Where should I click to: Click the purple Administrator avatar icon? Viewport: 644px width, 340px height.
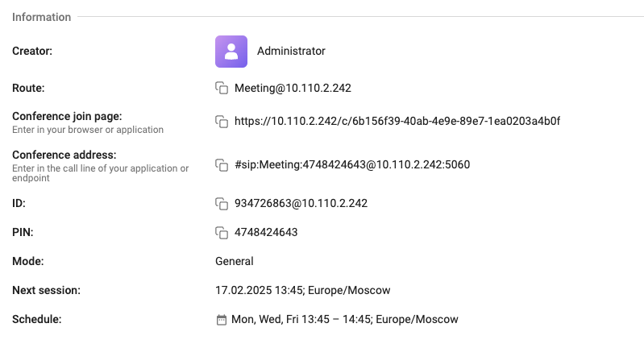(231, 52)
